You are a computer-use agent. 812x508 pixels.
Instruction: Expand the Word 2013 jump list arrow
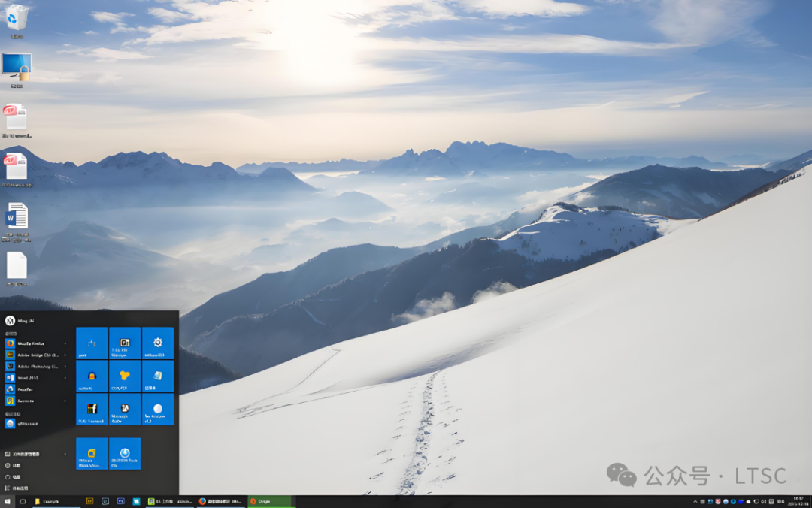pyautogui.click(x=65, y=377)
